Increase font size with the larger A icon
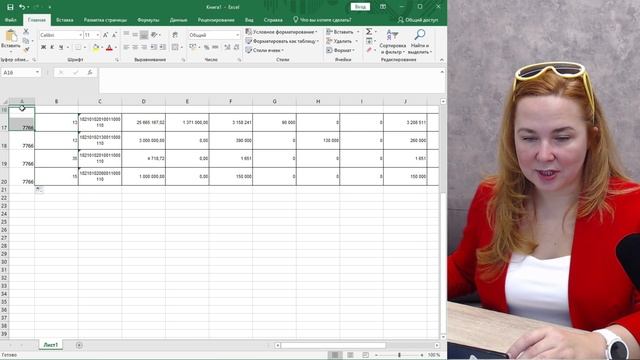640x360 pixels. [x=106, y=35]
